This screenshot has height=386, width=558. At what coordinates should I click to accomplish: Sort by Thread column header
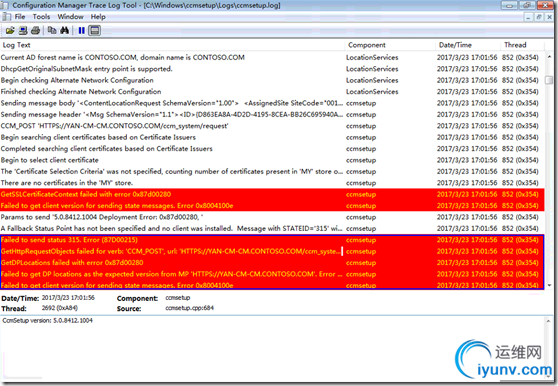click(x=522, y=45)
